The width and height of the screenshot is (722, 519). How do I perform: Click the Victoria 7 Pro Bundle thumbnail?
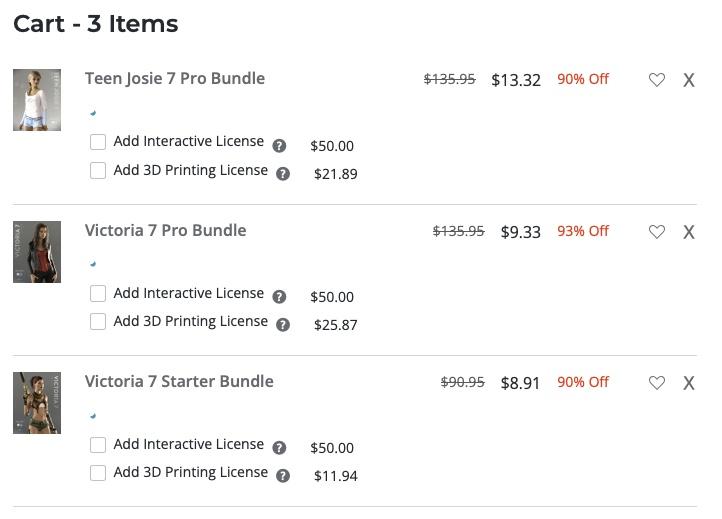click(x=37, y=252)
